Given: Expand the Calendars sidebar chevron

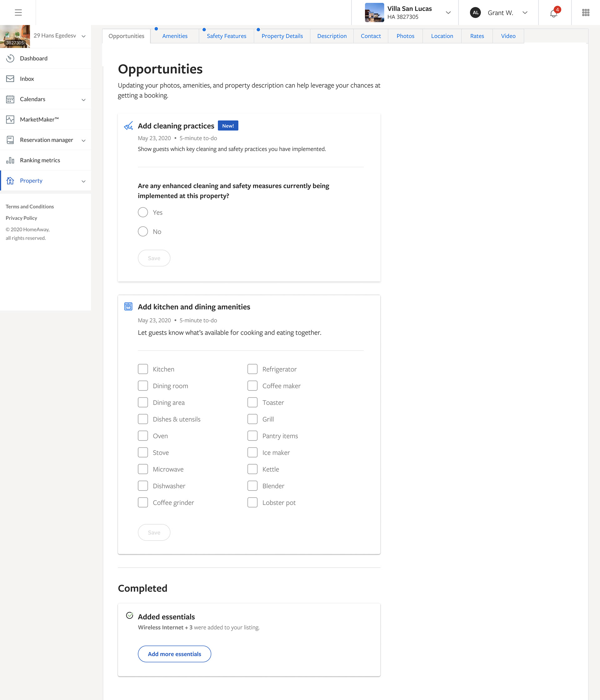Looking at the screenshot, I should click(83, 100).
